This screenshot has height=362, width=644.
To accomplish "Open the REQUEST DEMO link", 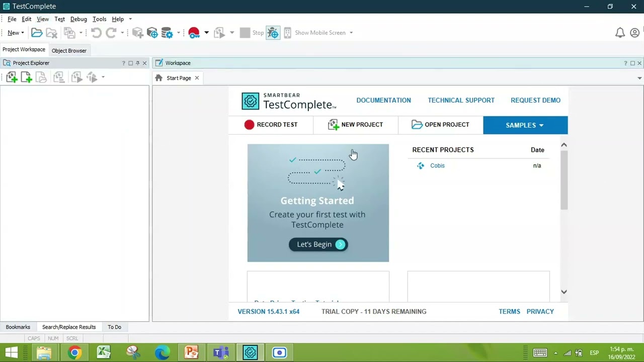I will click(535, 100).
